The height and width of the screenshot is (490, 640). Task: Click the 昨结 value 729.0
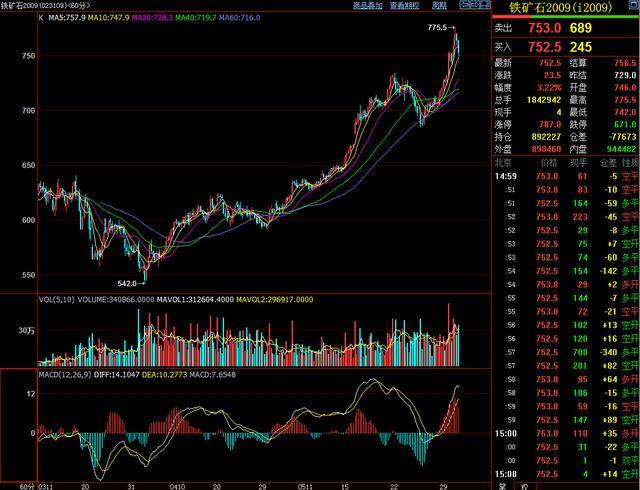tap(625, 75)
